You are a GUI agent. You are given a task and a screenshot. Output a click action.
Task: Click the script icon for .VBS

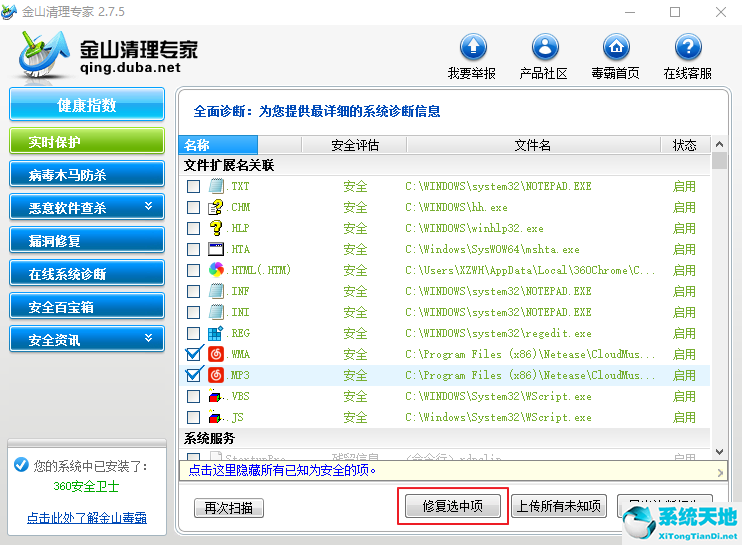click(216, 396)
